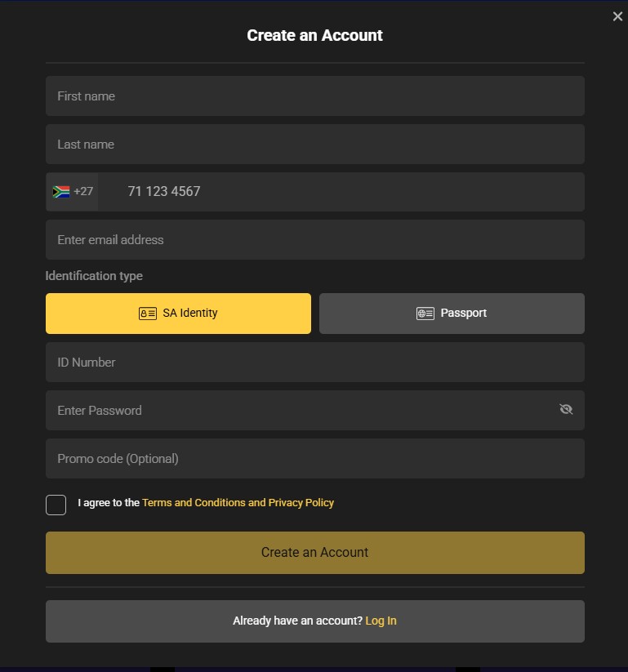628x672 pixels.
Task: Click into the Last name field
Action: pos(314,145)
